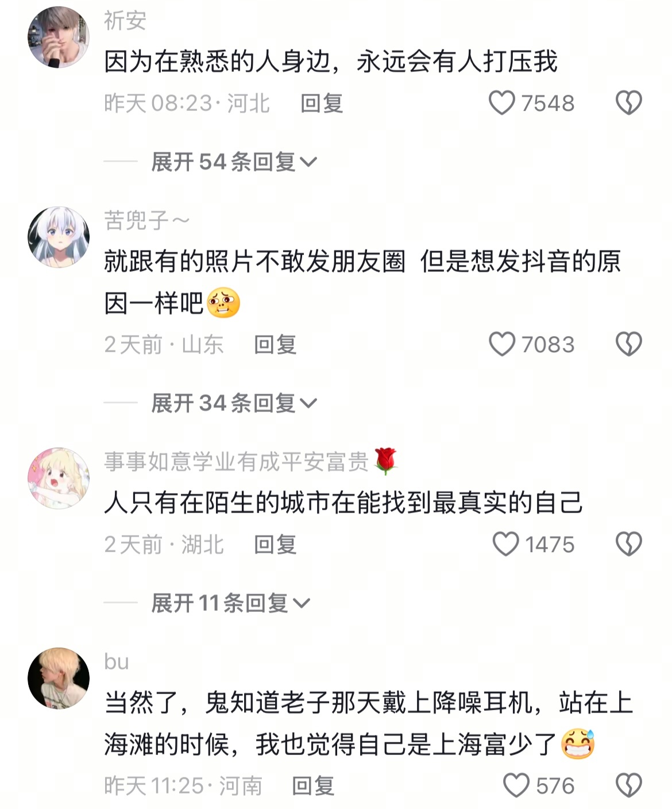The height and width of the screenshot is (809, 672).
Task: Dislike bu's comment using broken heart
Action: 629,785
